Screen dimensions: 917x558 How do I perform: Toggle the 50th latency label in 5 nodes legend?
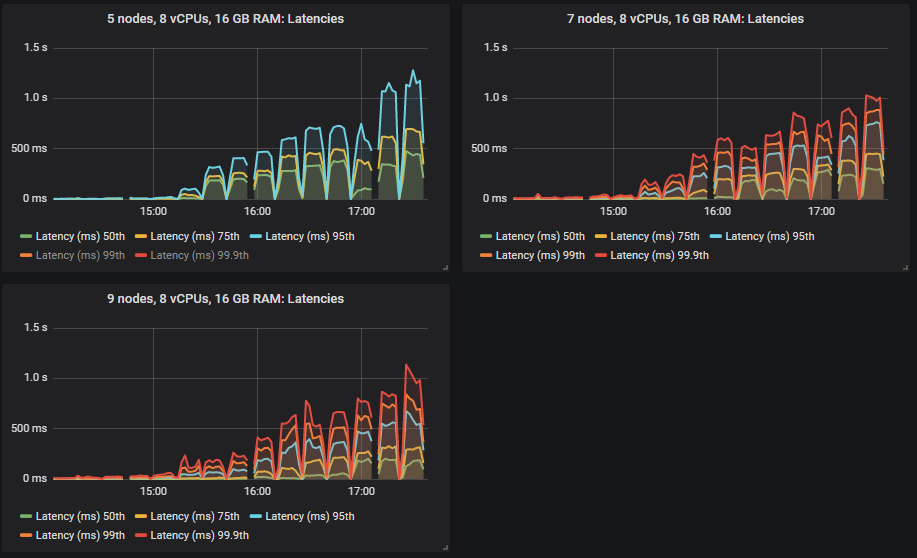80,236
